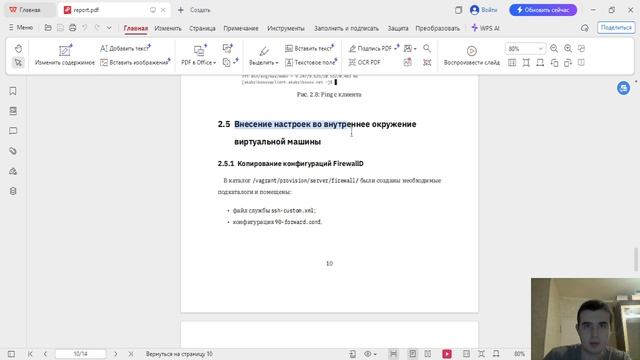Click the search magnifier icon in ribbon
The height and width of the screenshot is (360, 640).
[x=427, y=49]
